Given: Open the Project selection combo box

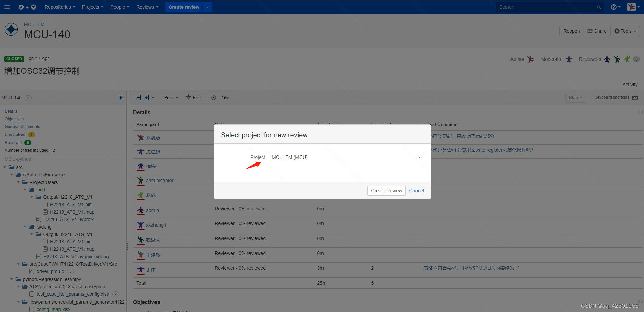Looking at the screenshot, I should pyautogui.click(x=347, y=157).
